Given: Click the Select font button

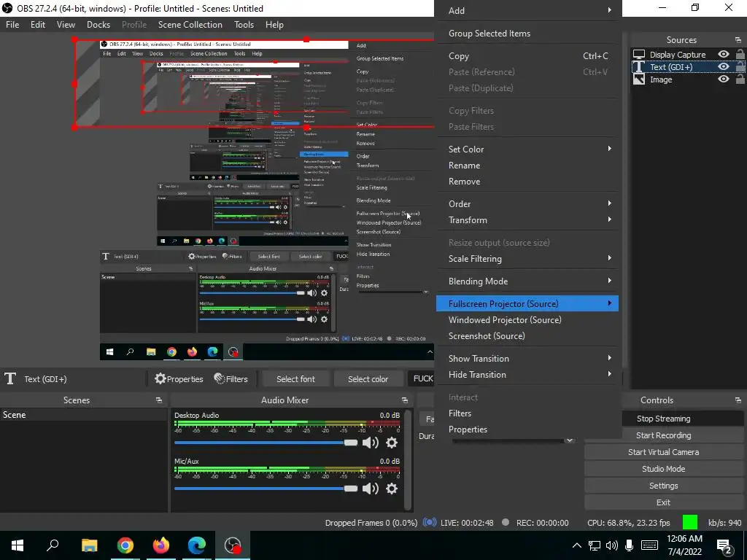Looking at the screenshot, I should pyautogui.click(x=295, y=379).
